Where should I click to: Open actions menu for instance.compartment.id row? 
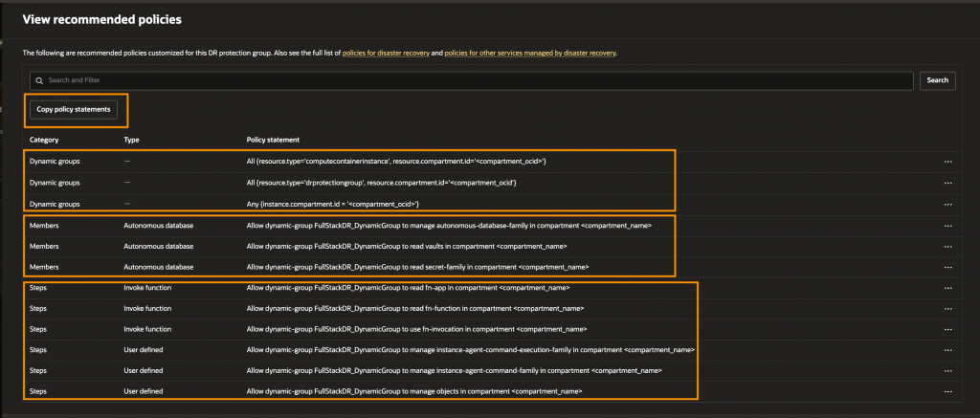(x=947, y=204)
